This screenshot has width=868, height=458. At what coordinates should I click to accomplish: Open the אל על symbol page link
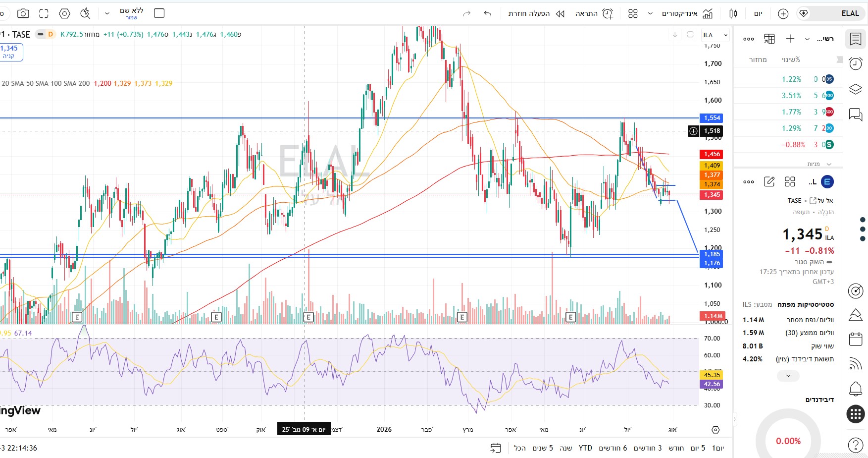[x=821, y=200]
